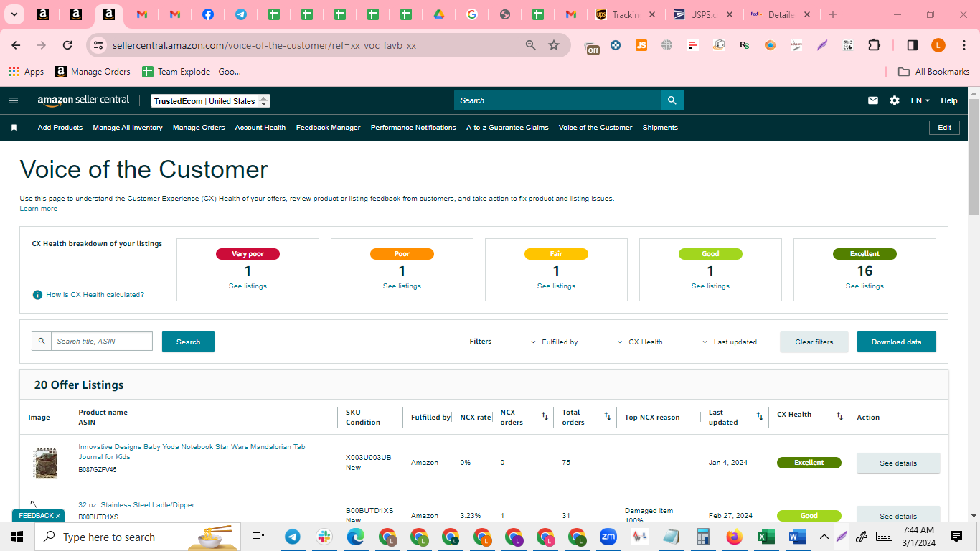Open the Chrome extensions puzzle icon
The height and width of the screenshot is (551, 980).
click(874, 45)
